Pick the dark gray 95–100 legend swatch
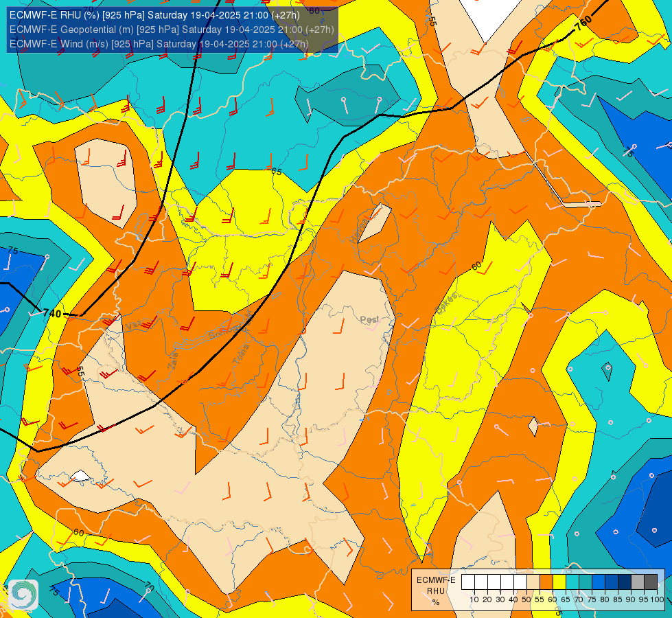 [x=651, y=582]
